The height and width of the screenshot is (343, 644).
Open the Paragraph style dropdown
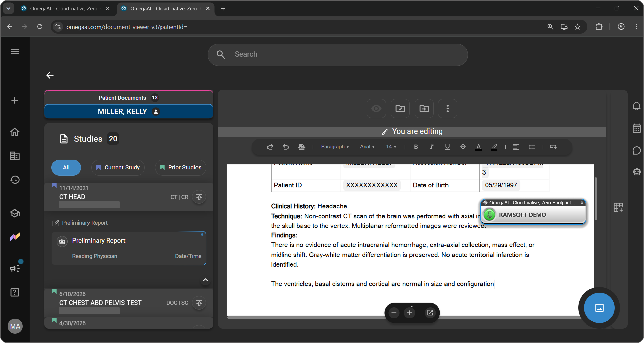tap(335, 147)
